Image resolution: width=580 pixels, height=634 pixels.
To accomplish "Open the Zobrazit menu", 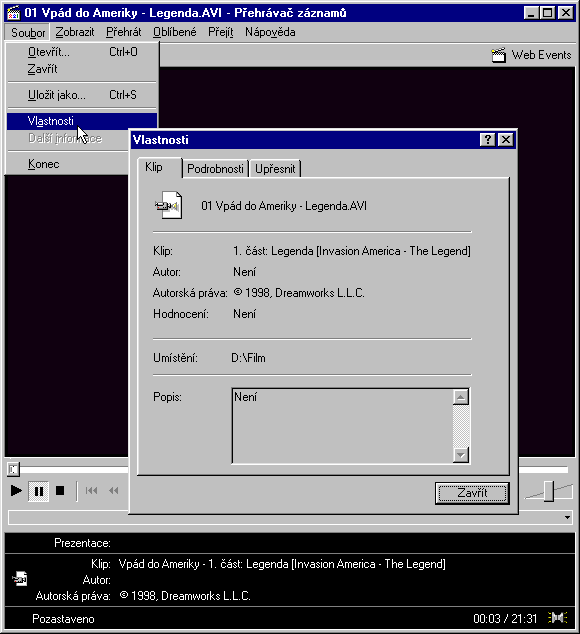I will tap(75, 32).
